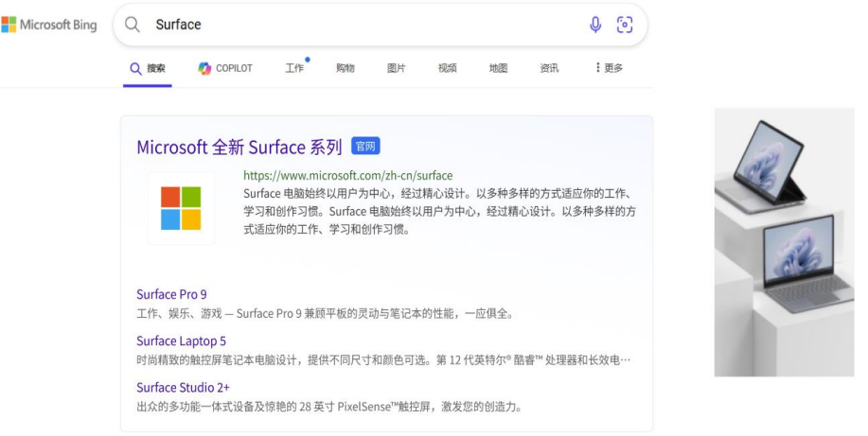Click the 官网 badge
Viewport: 868px width, 436px height.
366,147
